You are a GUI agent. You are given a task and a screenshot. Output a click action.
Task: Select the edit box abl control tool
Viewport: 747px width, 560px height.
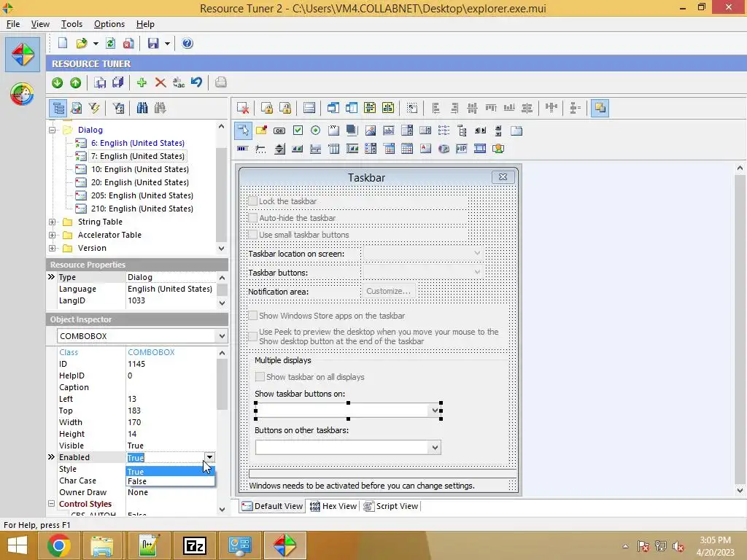[x=389, y=131]
